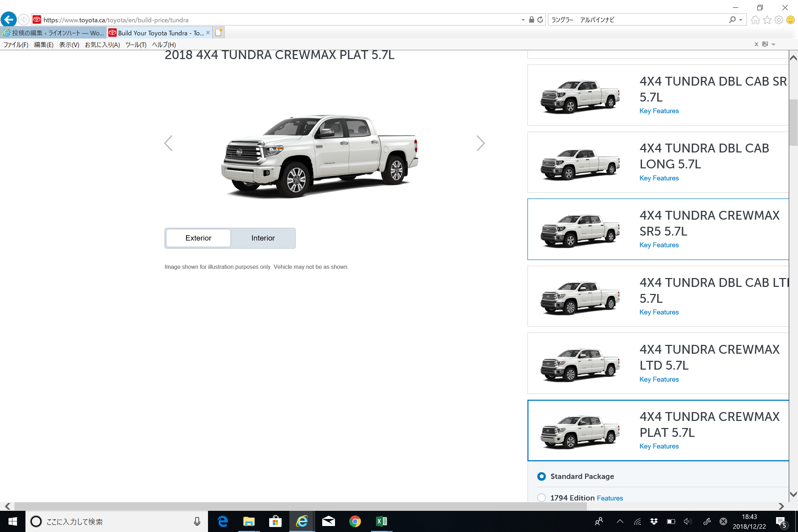Screen dimensions: 798x532
Task: Choose the CREWMAX PLAT 5.7L model
Action: (658, 430)
